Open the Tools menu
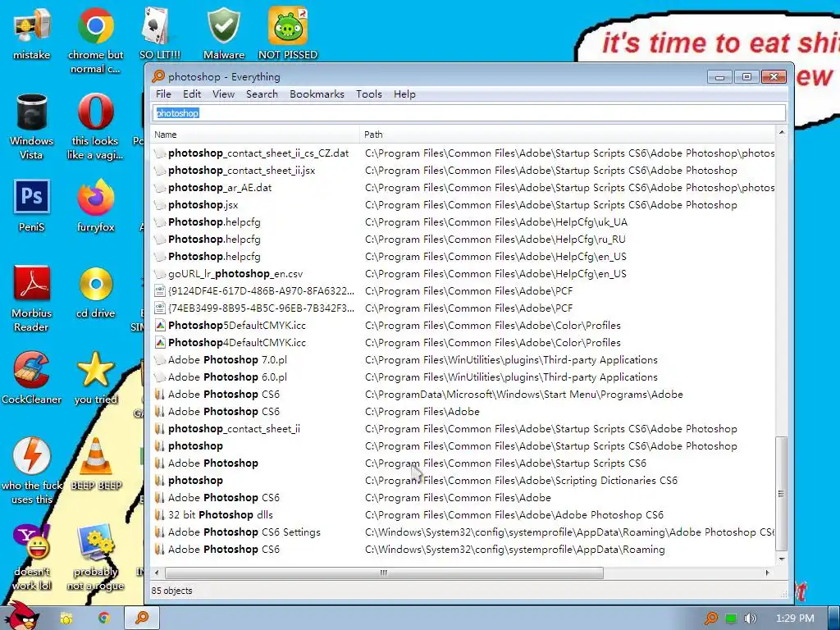The image size is (840, 630). pyautogui.click(x=369, y=94)
